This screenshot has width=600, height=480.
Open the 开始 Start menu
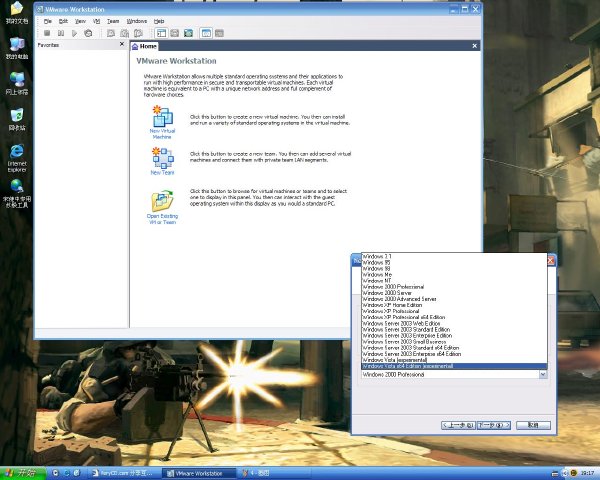(x=23, y=473)
